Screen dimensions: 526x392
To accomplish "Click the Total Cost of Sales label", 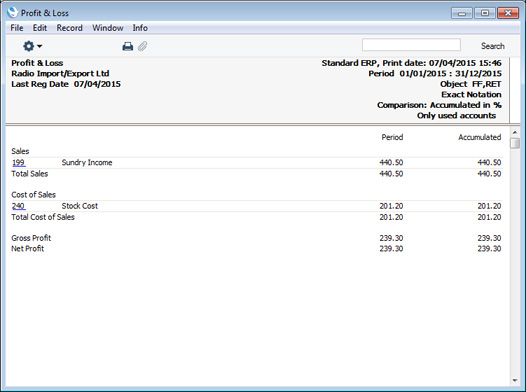I will pyautogui.click(x=43, y=217).
